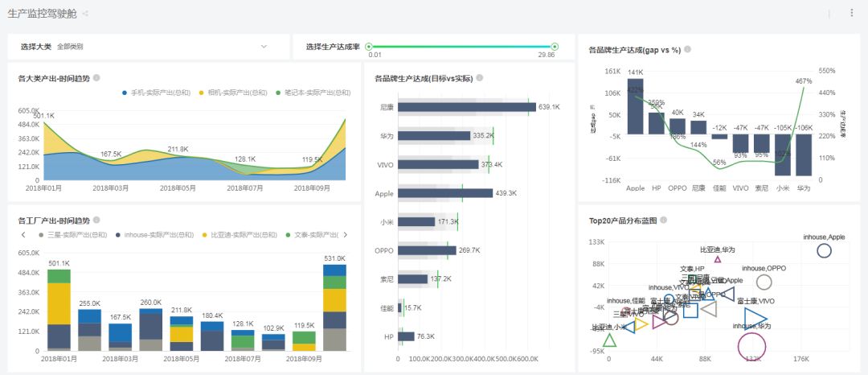
Task: Click the 0.01 slider minimum value
Action: click(x=375, y=55)
